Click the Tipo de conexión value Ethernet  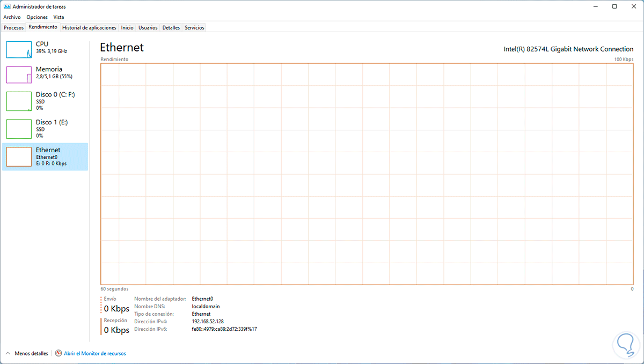coord(201,314)
